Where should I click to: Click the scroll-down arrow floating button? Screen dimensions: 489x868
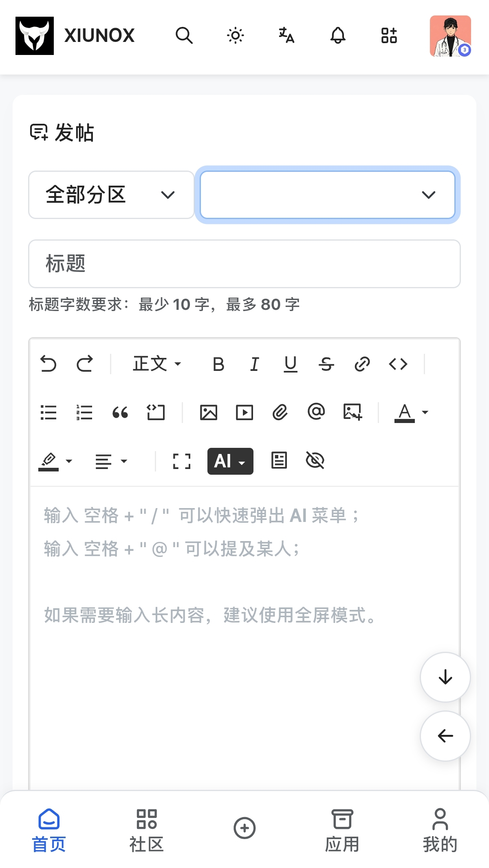tap(445, 677)
